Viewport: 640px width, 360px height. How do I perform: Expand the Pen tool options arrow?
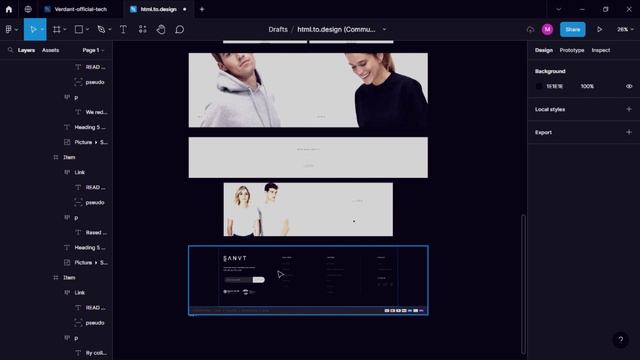coord(110,29)
